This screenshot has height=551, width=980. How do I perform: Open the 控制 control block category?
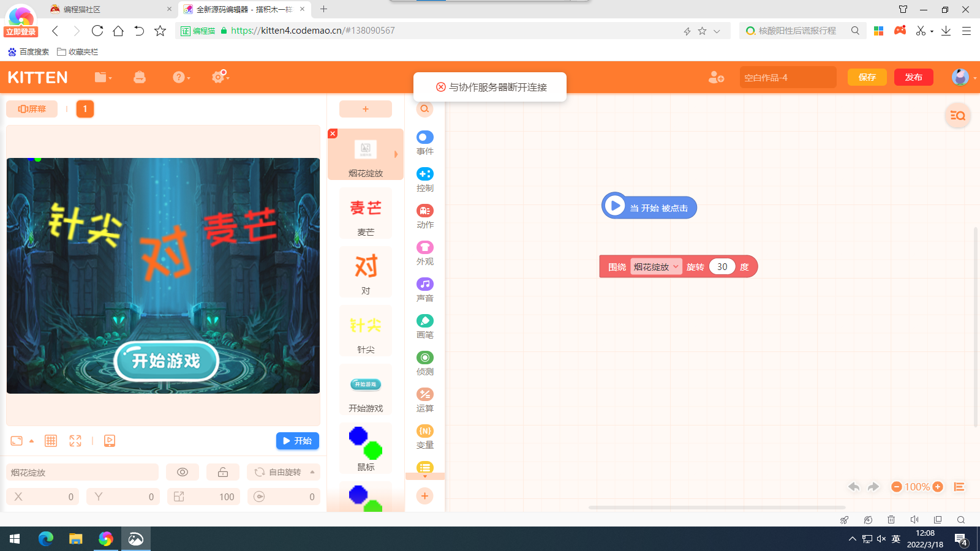click(x=425, y=180)
